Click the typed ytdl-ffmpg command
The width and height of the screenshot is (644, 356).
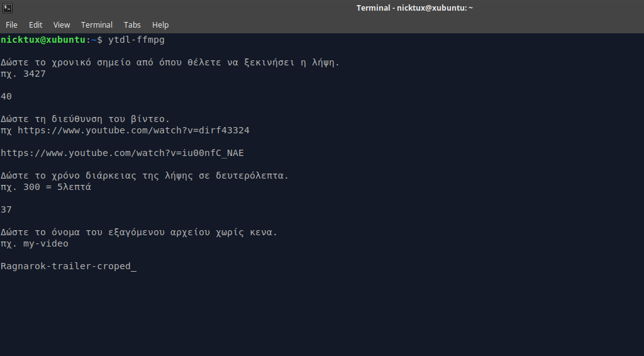click(136, 40)
